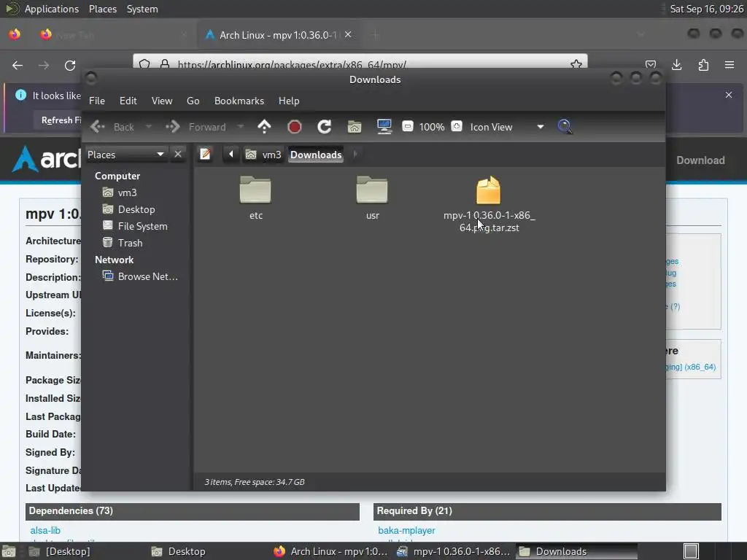Switch to mpv archive taskbar entry
The width and height of the screenshot is (747, 560).
[453, 551]
